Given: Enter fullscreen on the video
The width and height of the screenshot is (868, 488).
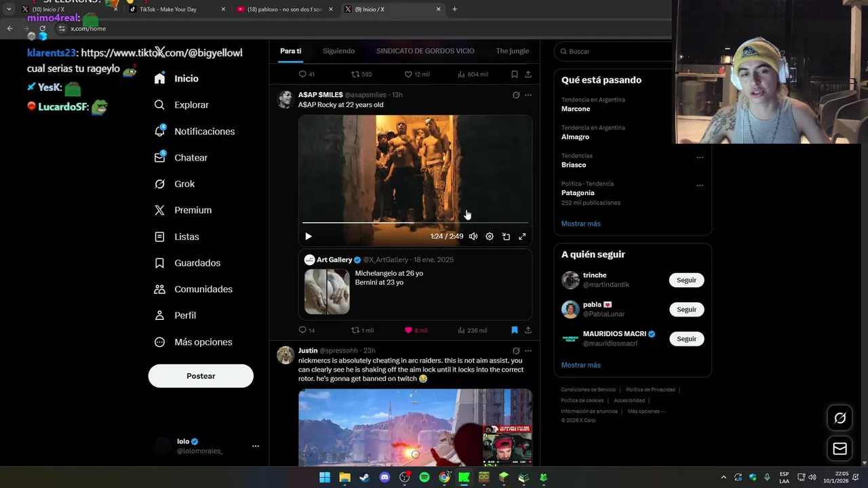Looking at the screenshot, I should point(522,237).
